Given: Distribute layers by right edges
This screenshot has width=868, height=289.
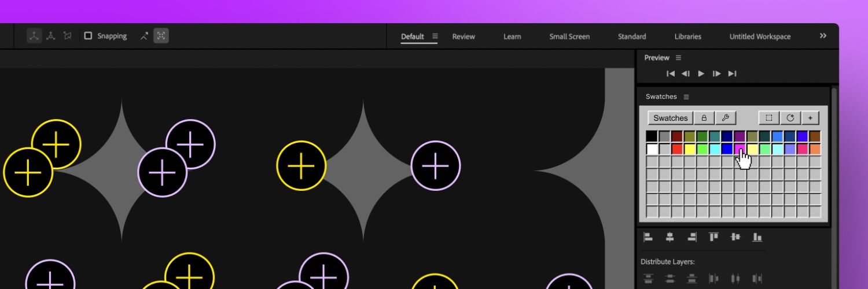Looking at the screenshot, I should (x=757, y=279).
